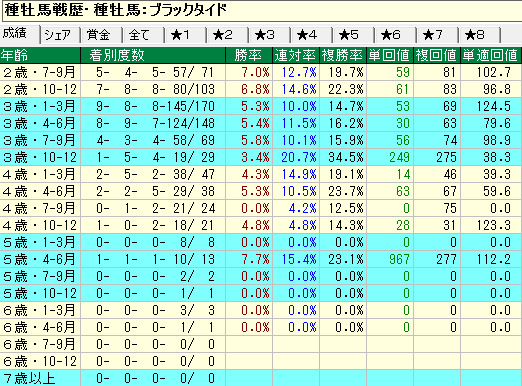Click the 複勝率 column header
522x386 pixels.
[x=343, y=55]
